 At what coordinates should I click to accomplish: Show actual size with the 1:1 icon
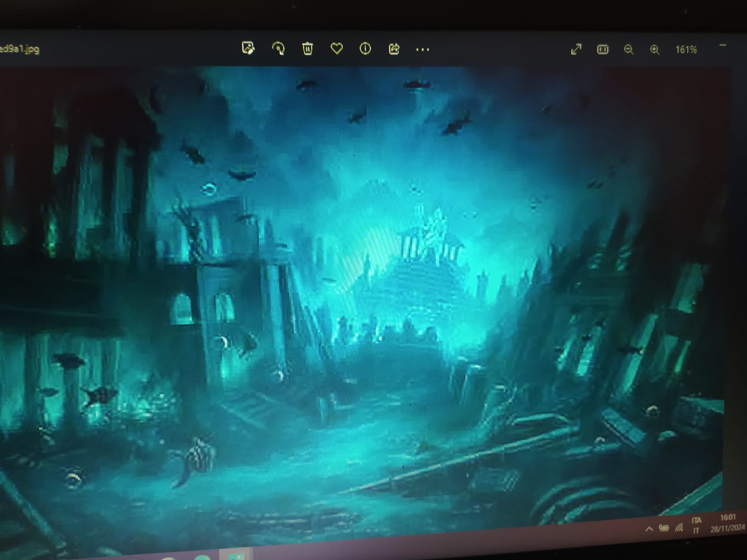pyautogui.click(x=602, y=49)
